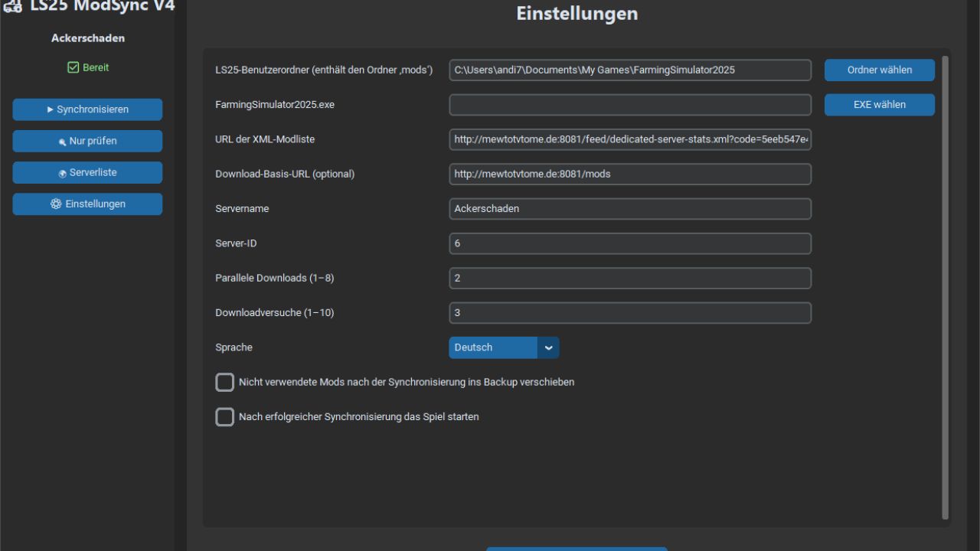Open Einstellungen in the sidebar

87,204
